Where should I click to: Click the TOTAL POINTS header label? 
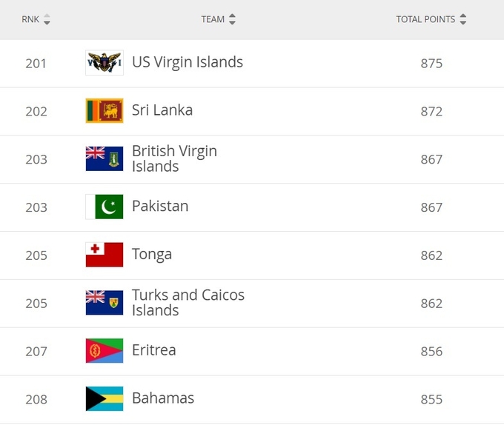click(425, 19)
